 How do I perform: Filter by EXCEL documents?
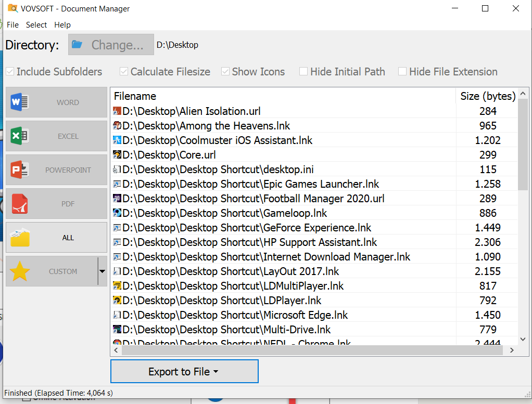[x=56, y=136]
